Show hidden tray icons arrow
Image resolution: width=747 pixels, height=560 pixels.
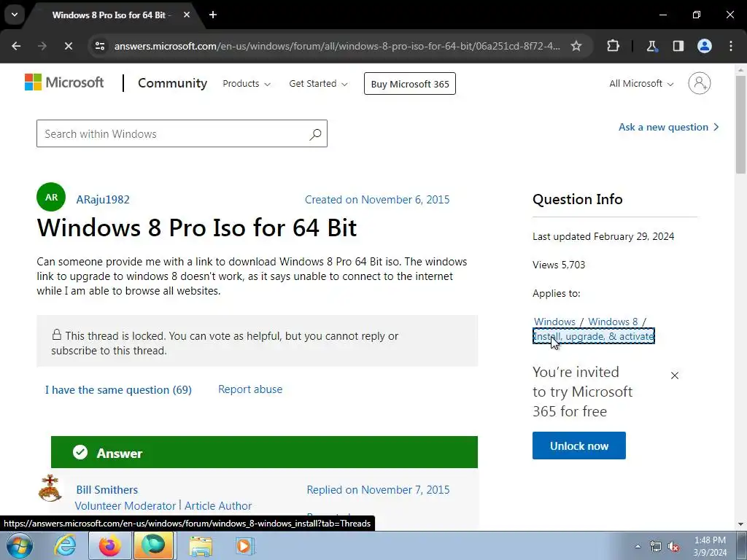pos(638,546)
